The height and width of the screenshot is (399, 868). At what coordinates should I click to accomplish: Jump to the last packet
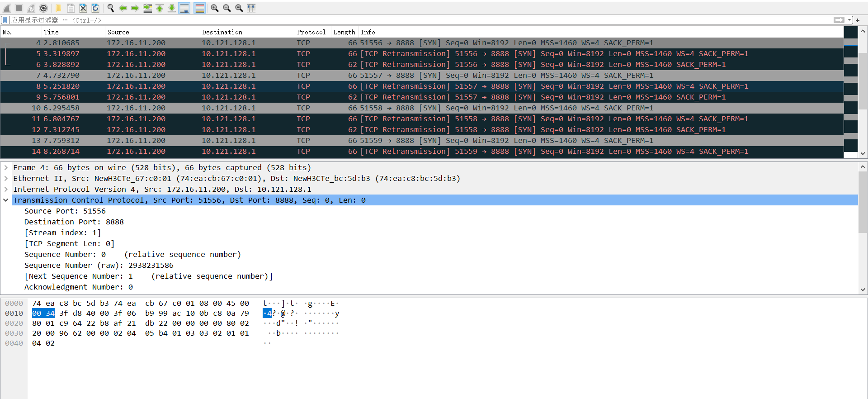pos(172,8)
